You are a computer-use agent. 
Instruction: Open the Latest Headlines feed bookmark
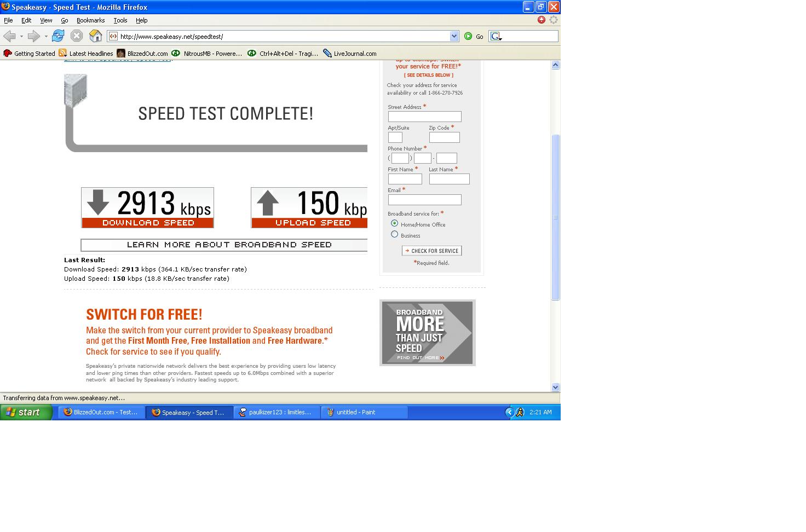(x=86, y=53)
